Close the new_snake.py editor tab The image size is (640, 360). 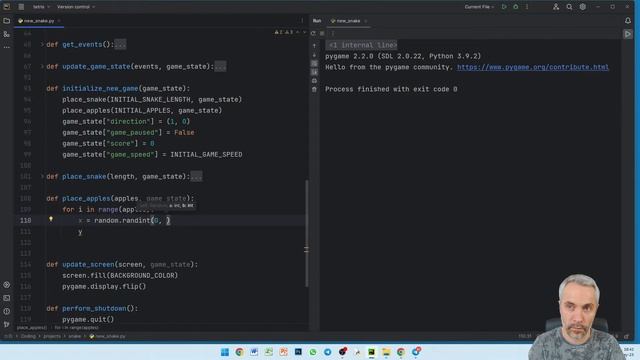(x=59, y=20)
